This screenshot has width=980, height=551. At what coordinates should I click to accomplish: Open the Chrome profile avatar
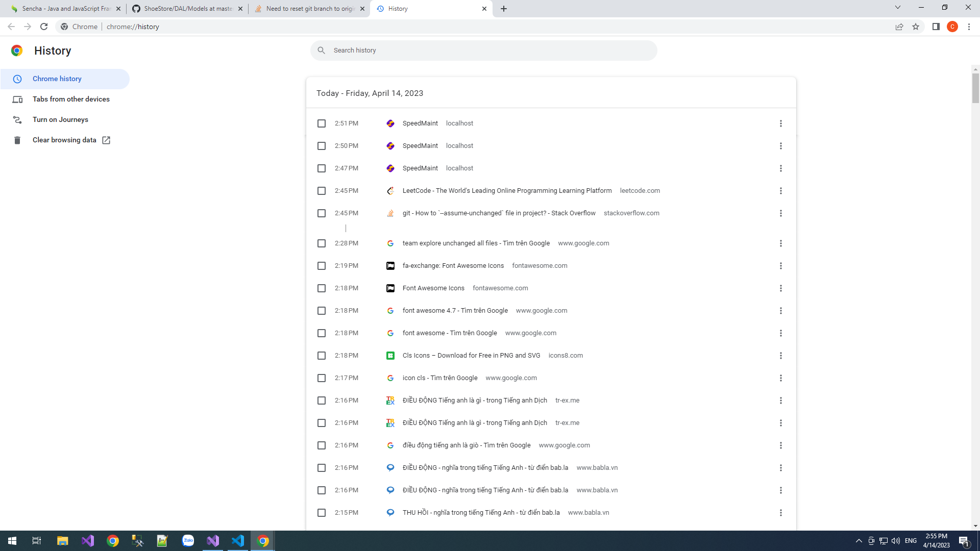pyautogui.click(x=952, y=27)
